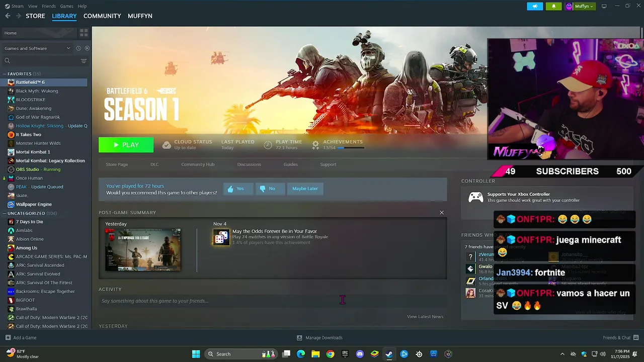The height and width of the screenshot is (362, 644).
Task: Switch library to grid view icon
Action: [84, 33]
